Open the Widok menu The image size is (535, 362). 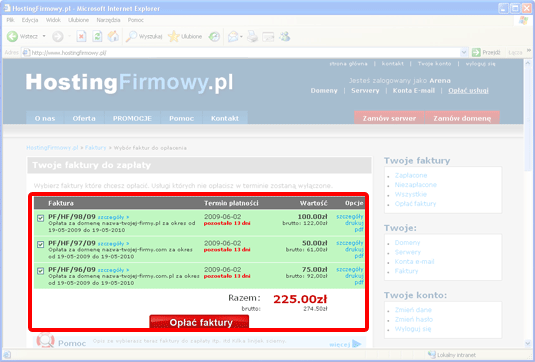tap(53, 20)
